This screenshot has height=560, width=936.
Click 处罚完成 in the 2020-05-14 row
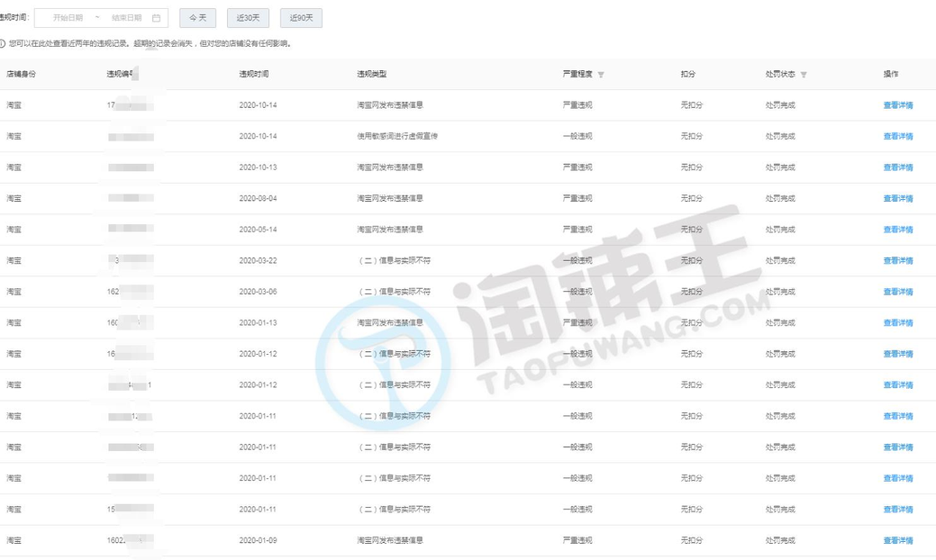pos(780,229)
